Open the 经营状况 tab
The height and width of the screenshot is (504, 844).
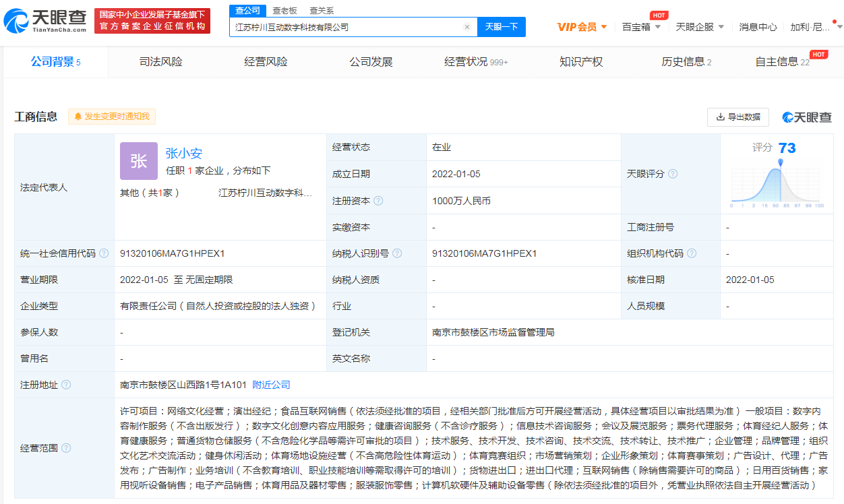point(477,62)
